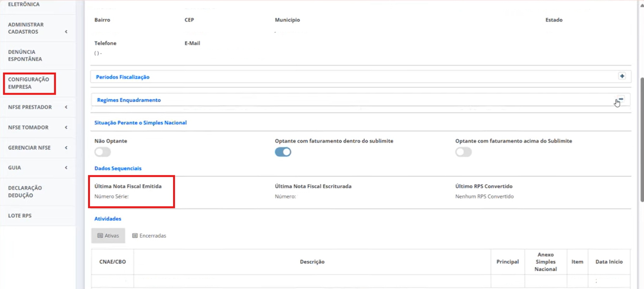This screenshot has width=644, height=289.
Task: Click the Principal column header
Action: [507, 262]
